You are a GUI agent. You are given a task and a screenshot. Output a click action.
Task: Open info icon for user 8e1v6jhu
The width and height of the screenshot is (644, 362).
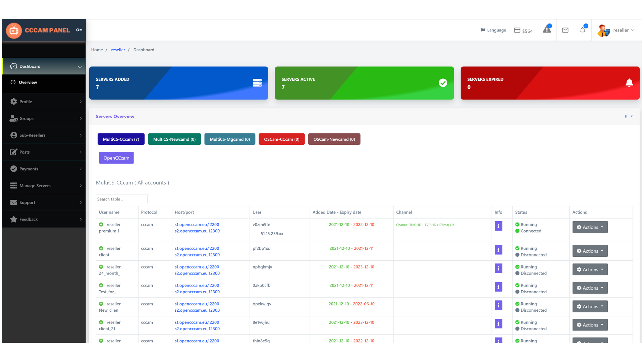coord(498,323)
